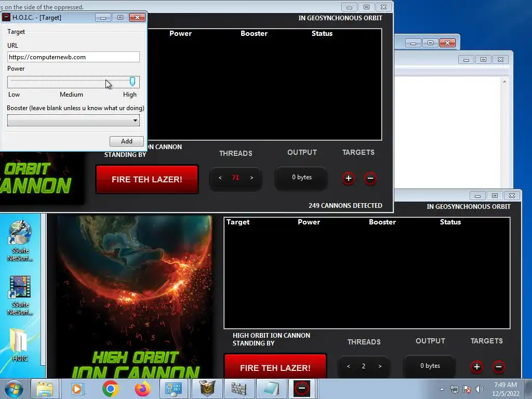Click the Target dialog window menu icon
This screenshot has height=399, width=532.
(x=6, y=17)
